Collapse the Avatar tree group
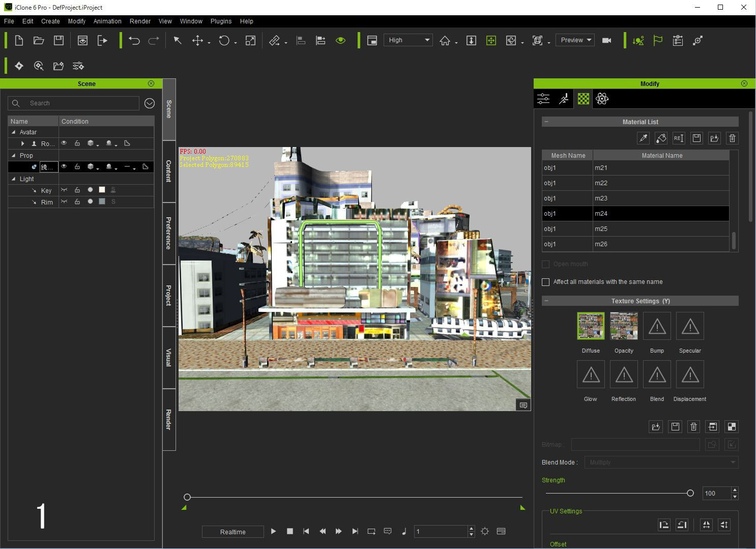Image resolution: width=756 pixels, height=549 pixels. [x=14, y=132]
